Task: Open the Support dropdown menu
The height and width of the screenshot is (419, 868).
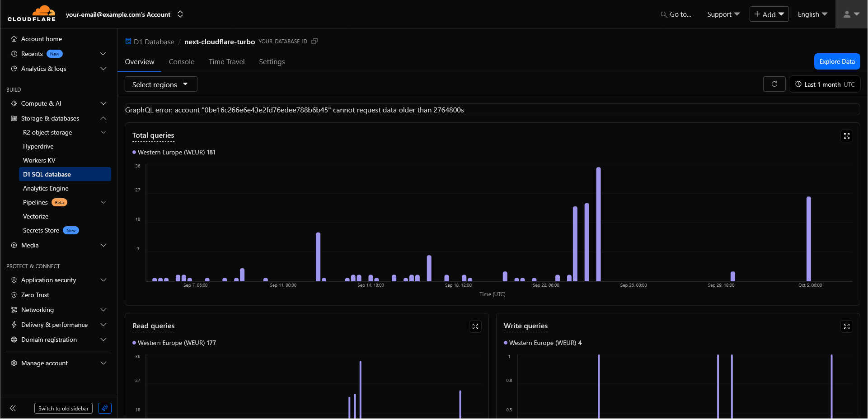Action: (723, 14)
